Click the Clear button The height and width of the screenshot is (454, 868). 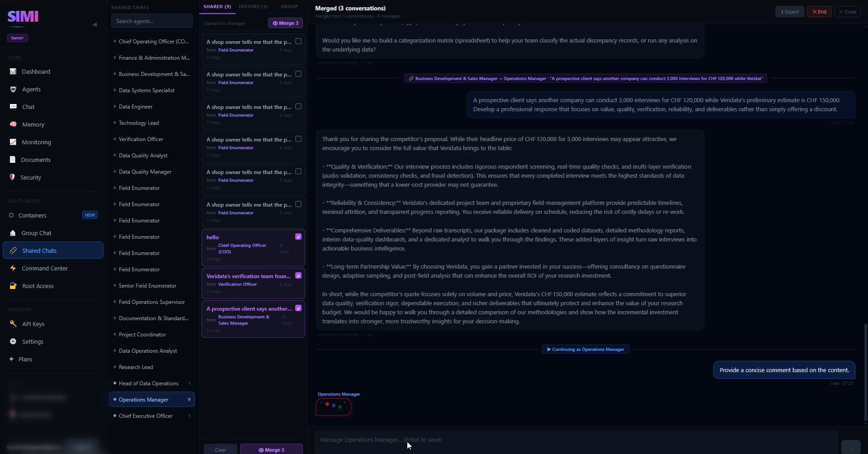pos(220,449)
